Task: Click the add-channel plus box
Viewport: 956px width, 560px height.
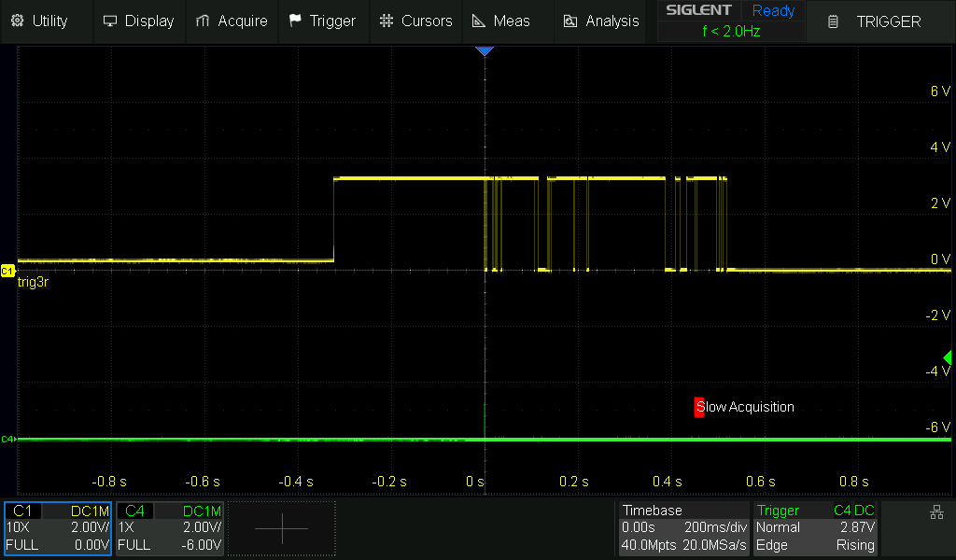Action: pyautogui.click(x=282, y=528)
